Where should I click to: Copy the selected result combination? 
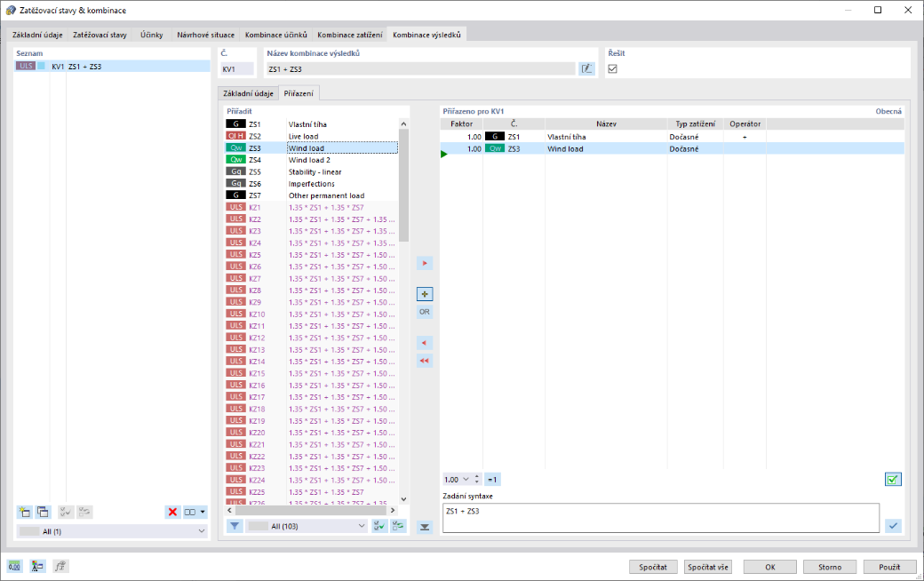pos(43,512)
